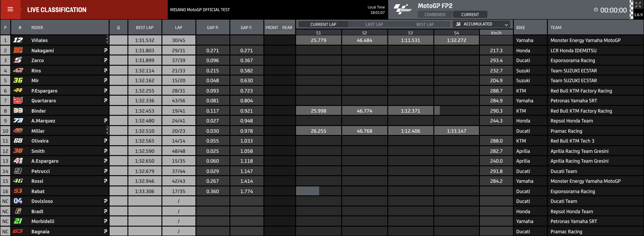
Task: Click the pit indicator P beside Rossi
Action: [x=106, y=181]
